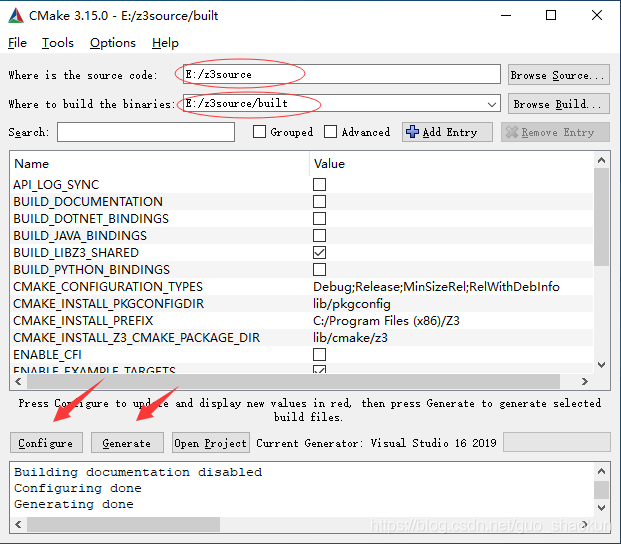Click the variable list scroll right arrow
Image resolution: width=621 pixels, height=544 pixels.
coord(585,381)
